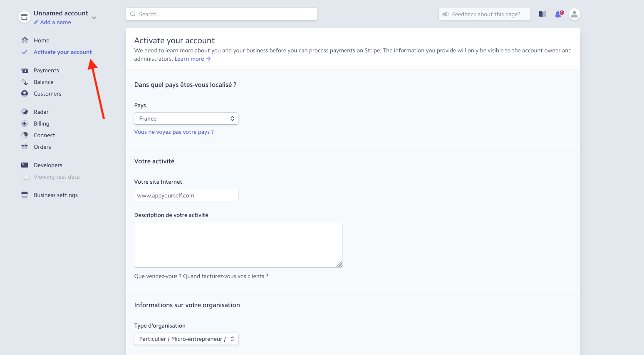Click the Orders basket icon
This screenshot has height=355, width=644.
[x=25, y=147]
